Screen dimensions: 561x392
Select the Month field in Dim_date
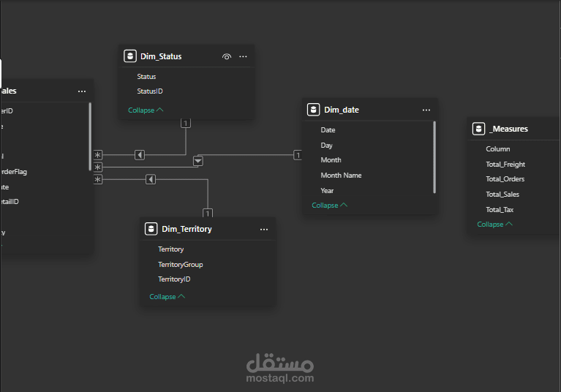click(x=331, y=160)
